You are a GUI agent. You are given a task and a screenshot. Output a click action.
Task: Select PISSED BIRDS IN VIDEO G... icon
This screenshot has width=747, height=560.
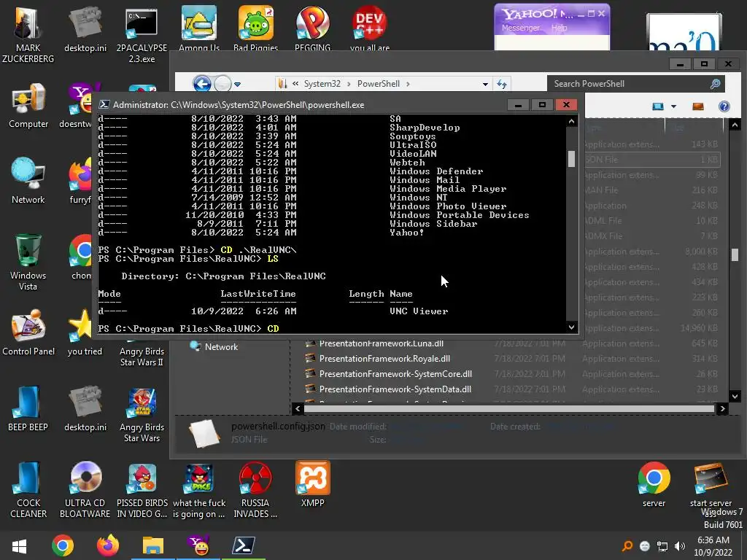point(142,489)
